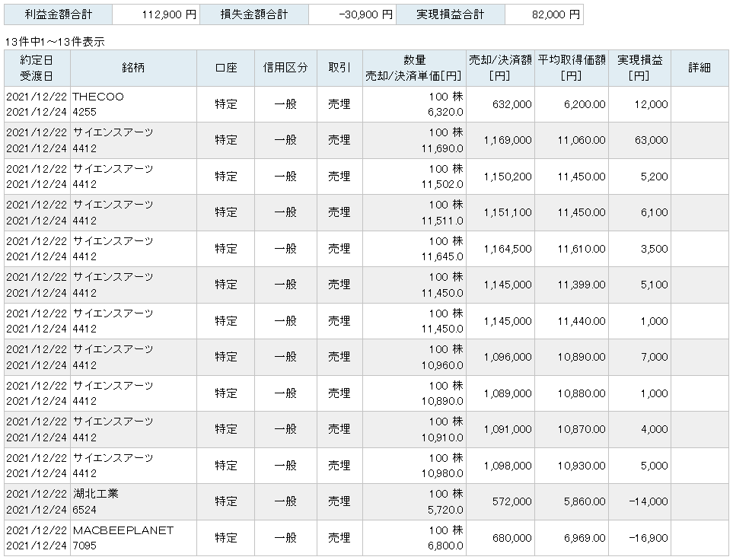Select the 実現損益合計 label cell
The width and height of the screenshot is (733, 560).
451,14
